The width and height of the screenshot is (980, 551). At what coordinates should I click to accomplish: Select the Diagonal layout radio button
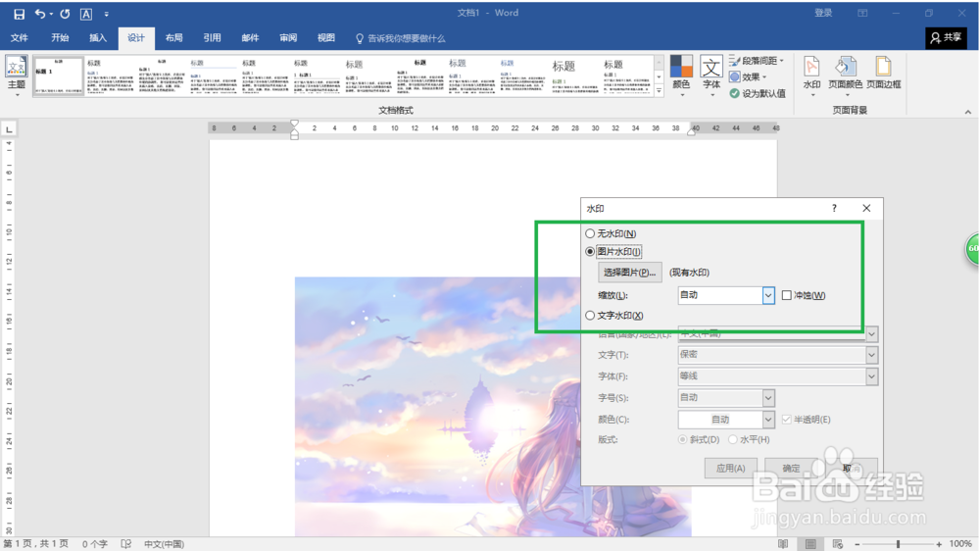[x=682, y=439]
